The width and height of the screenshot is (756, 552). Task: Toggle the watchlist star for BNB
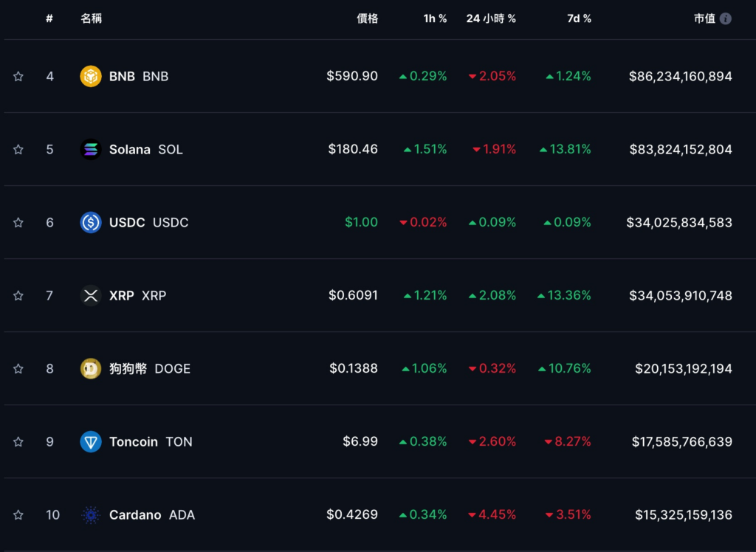point(18,76)
